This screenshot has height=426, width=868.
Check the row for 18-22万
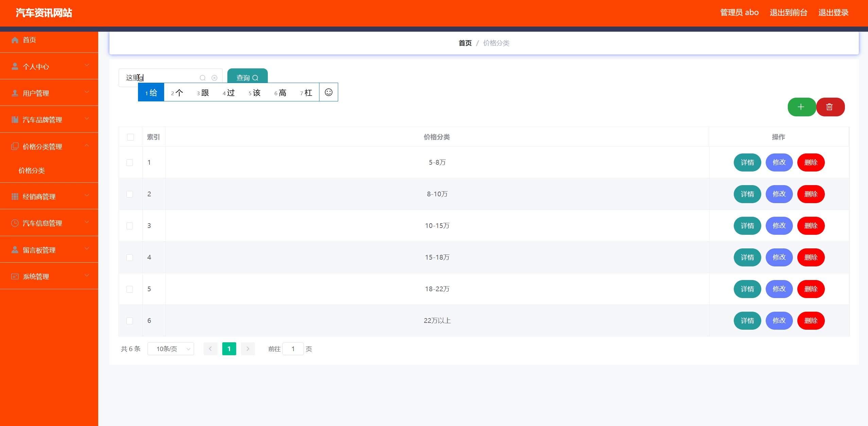coord(130,289)
